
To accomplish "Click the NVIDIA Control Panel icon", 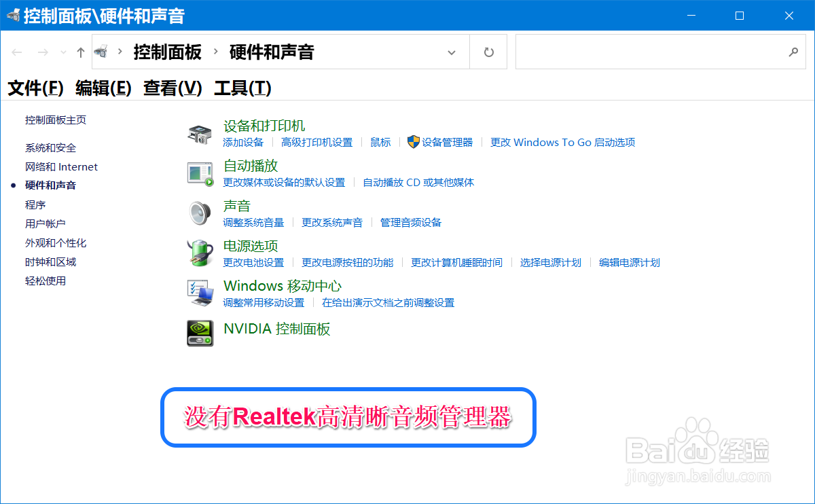I will [200, 333].
